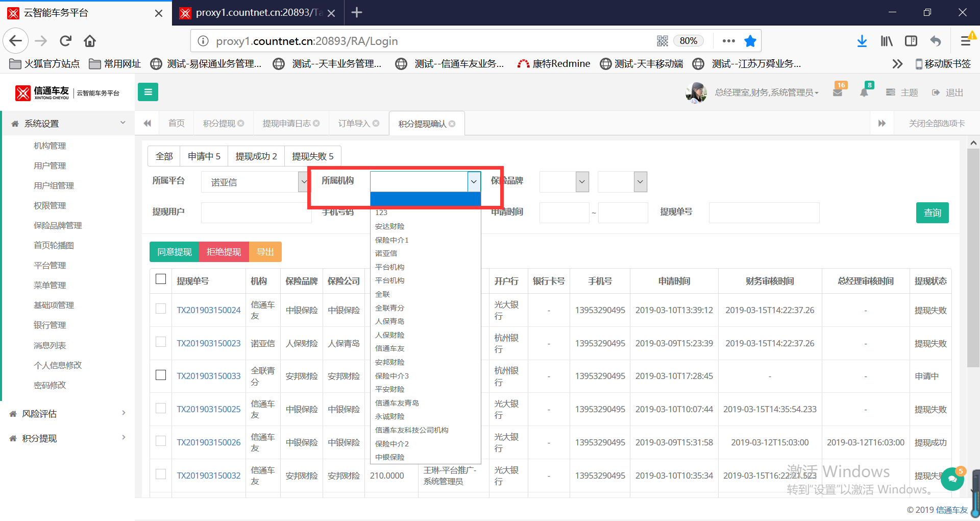Toggle the select-all checkbox in table header

161,279
